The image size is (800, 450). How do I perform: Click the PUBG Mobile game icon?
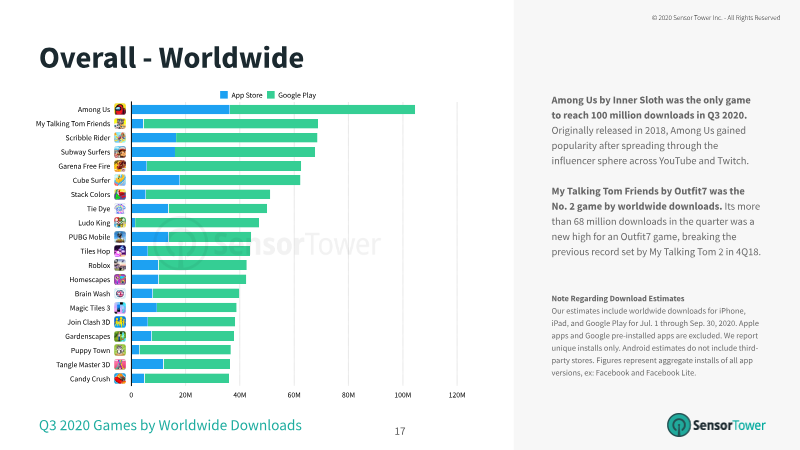click(120, 237)
